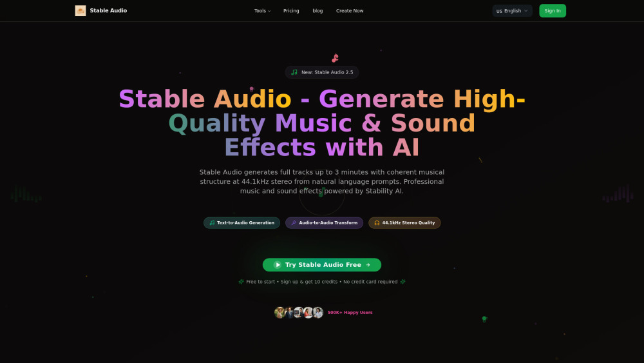This screenshot has height=363, width=644.
Task: Click the first user avatar thumbnail
Action: tap(279, 313)
